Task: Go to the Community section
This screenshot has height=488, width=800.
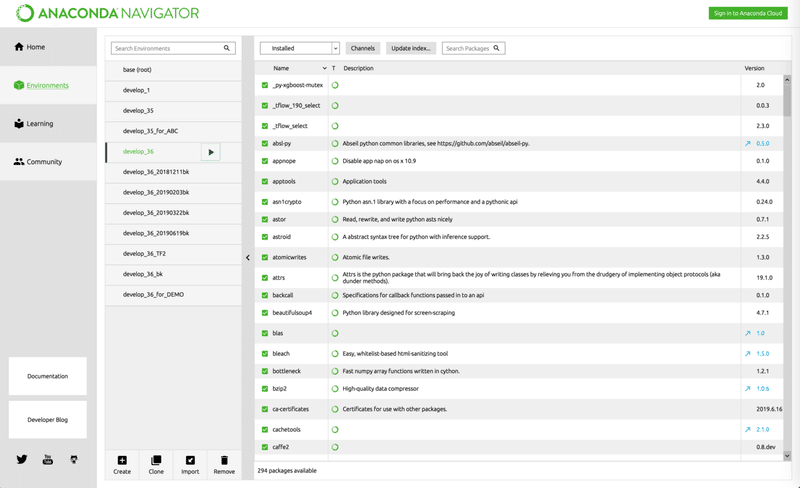Action: 48,162
